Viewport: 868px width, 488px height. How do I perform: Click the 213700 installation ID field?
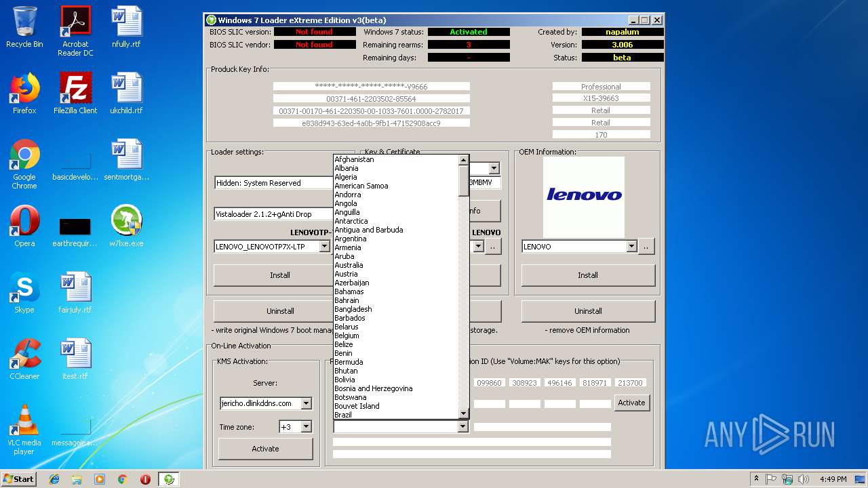[x=630, y=383]
